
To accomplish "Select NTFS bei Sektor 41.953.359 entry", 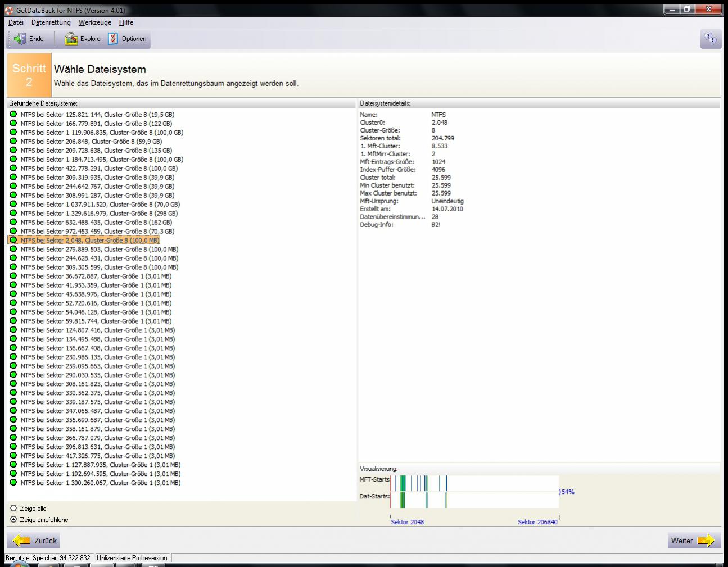I will (x=96, y=285).
